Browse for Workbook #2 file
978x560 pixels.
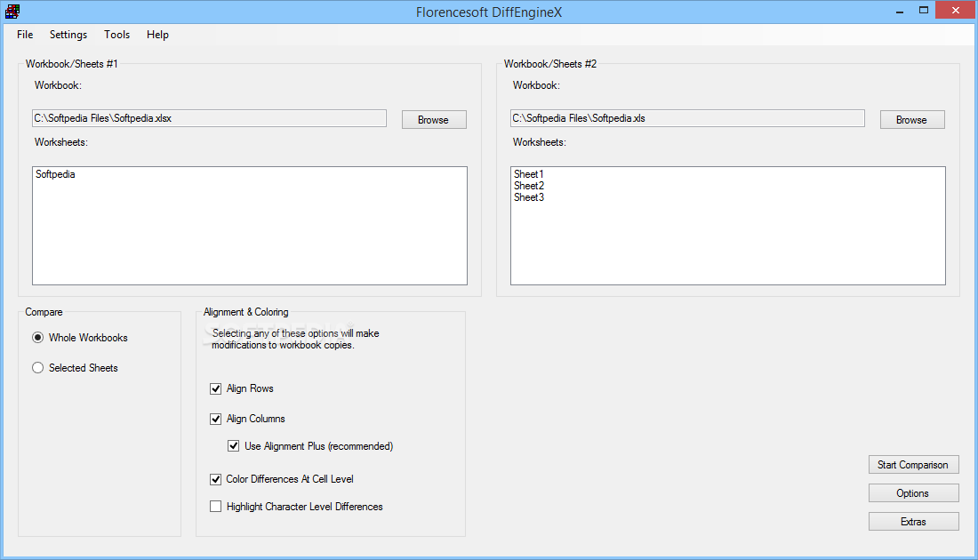pyautogui.click(x=912, y=120)
